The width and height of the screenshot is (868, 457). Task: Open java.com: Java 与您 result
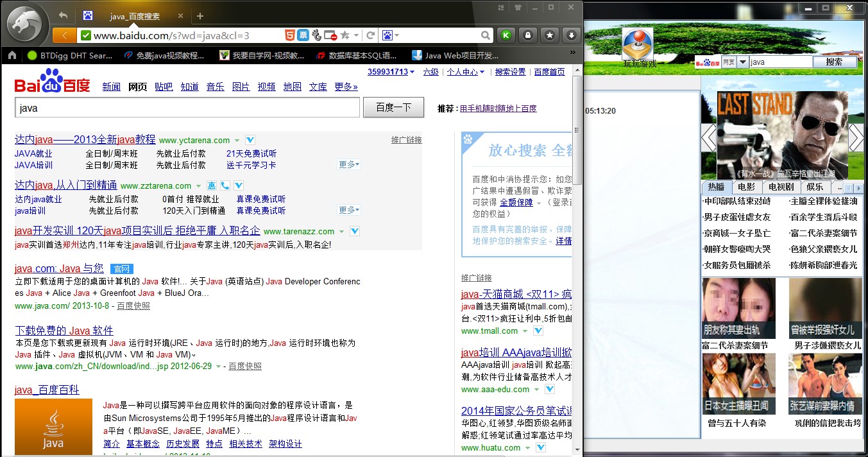coord(59,268)
